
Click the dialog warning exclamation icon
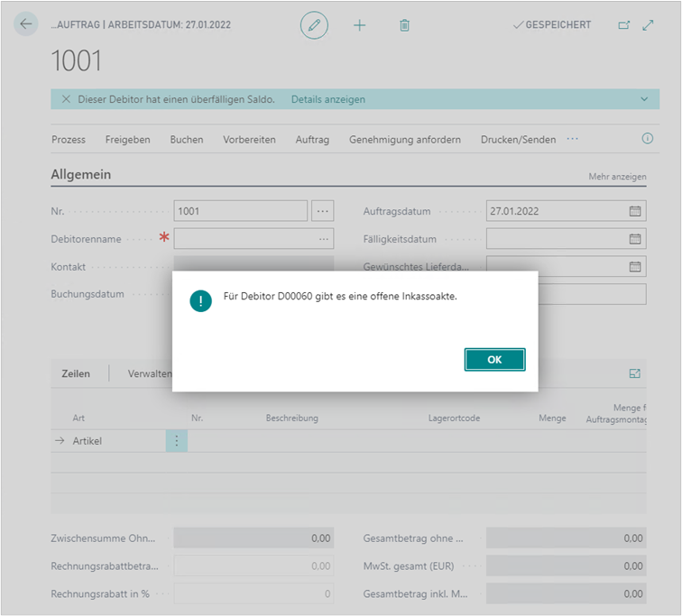(200, 301)
